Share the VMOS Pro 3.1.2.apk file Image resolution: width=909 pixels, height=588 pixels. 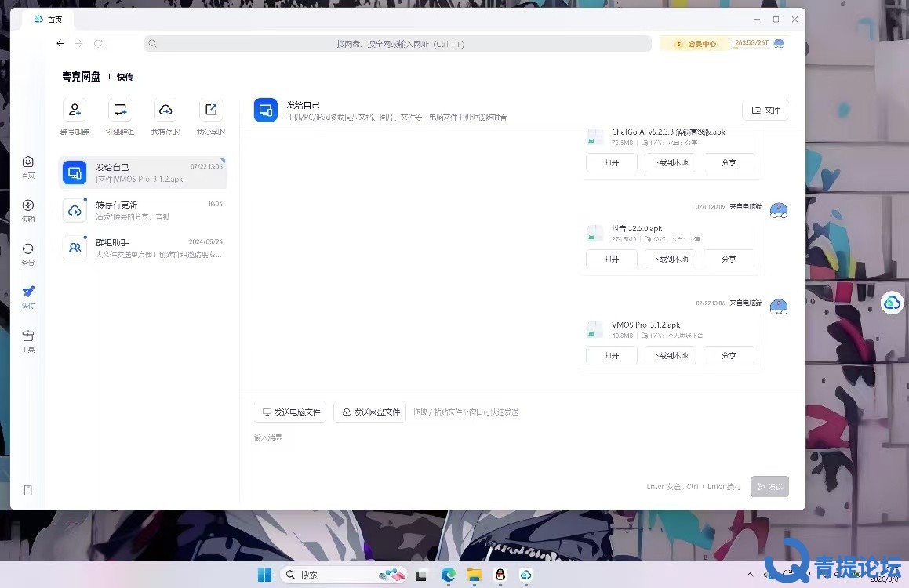729,356
